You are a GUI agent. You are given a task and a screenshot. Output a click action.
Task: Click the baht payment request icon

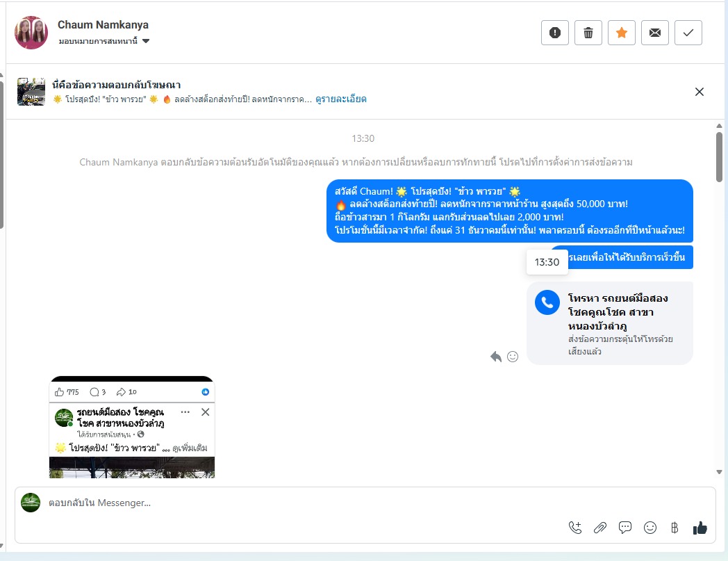click(x=675, y=528)
